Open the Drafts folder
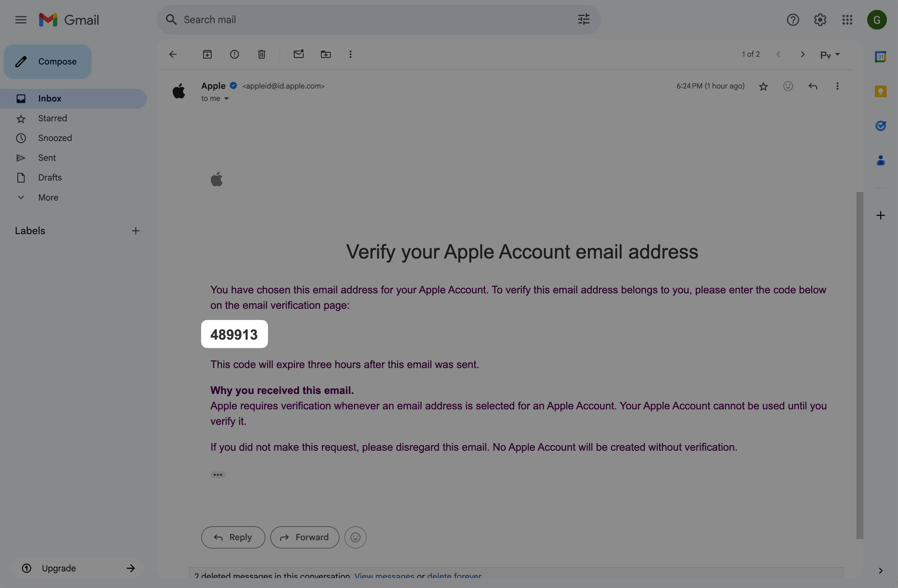This screenshot has width=898, height=588. click(50, 177)
